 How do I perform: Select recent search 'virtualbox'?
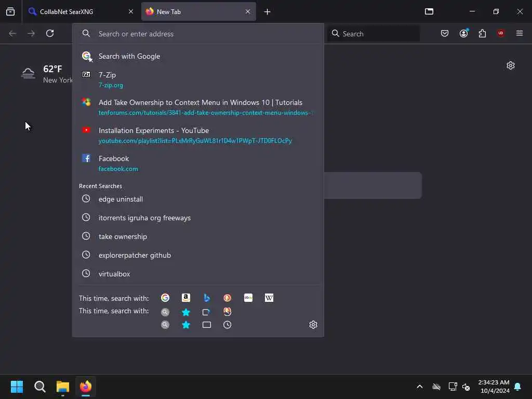[x=198, y=274]
